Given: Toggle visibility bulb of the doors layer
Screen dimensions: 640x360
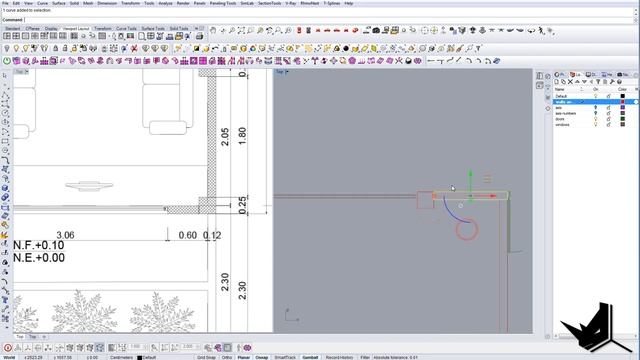Looking at the screenshot, I should coord(596,119).
